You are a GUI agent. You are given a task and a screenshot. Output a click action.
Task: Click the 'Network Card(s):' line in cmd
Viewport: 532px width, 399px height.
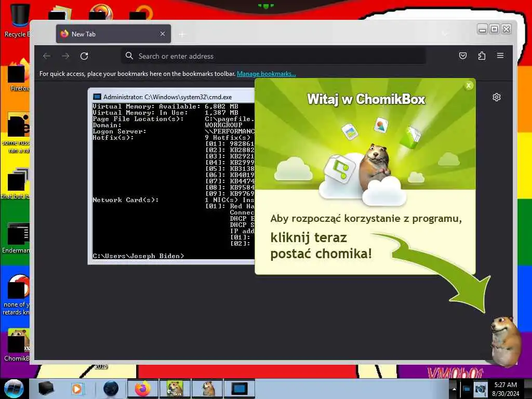126,200
